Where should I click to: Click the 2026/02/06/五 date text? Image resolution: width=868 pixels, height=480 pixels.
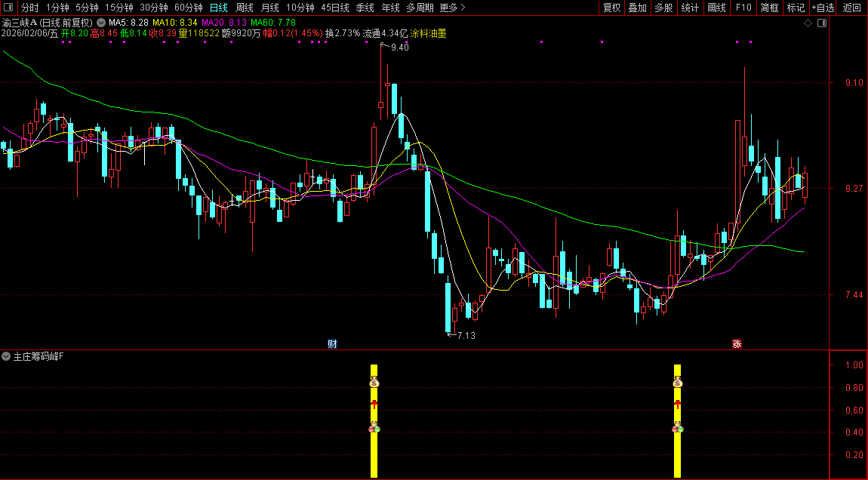29,33
